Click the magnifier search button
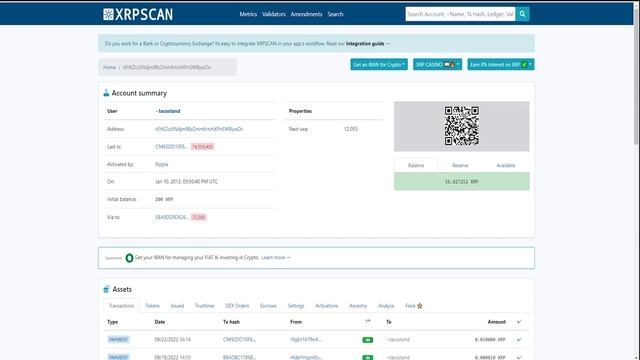Image resolution: width=640 pixels, height=360 pixels. [522, 14]
